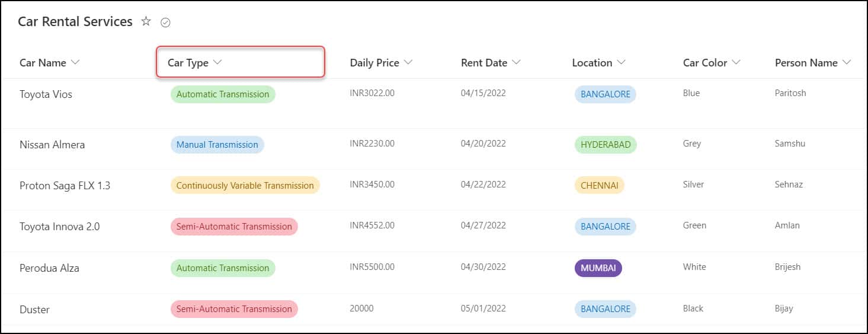Viewport: 868px width, 334px height.
Task: Click the favorite star icon beside the title
Action: coord(146,22)
